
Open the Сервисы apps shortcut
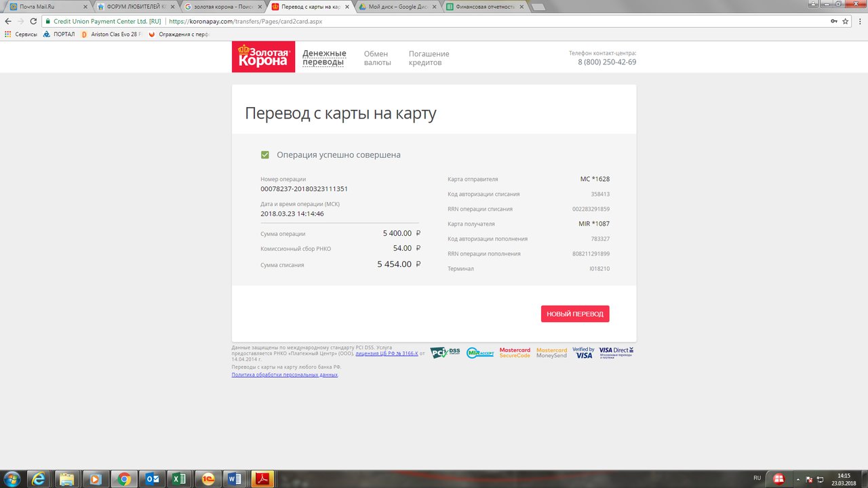pyautogui.click(x=21, y=34)
